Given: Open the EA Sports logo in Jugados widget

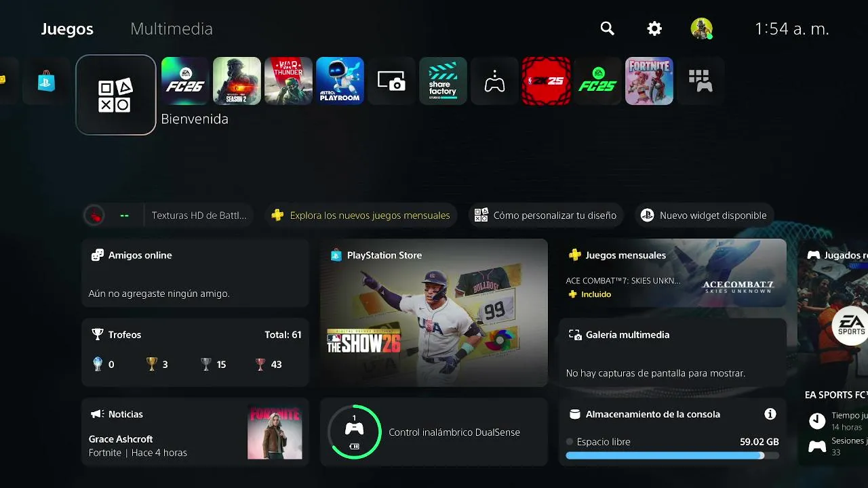Looking at the screenshot, I should (x=850, y=327).
